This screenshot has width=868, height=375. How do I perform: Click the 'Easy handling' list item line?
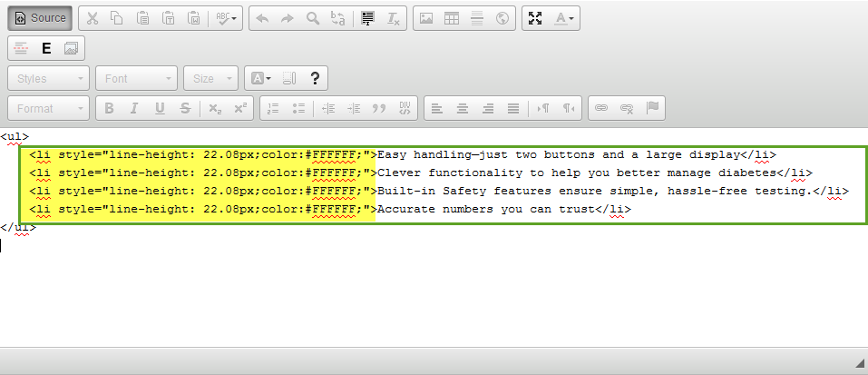click(x=403, y=155)
